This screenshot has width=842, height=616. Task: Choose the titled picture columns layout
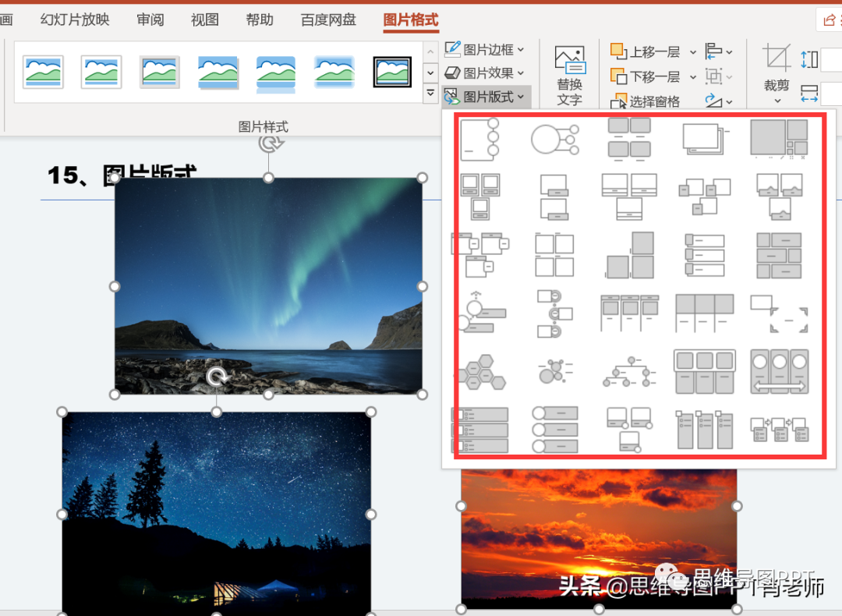(630, 313)
